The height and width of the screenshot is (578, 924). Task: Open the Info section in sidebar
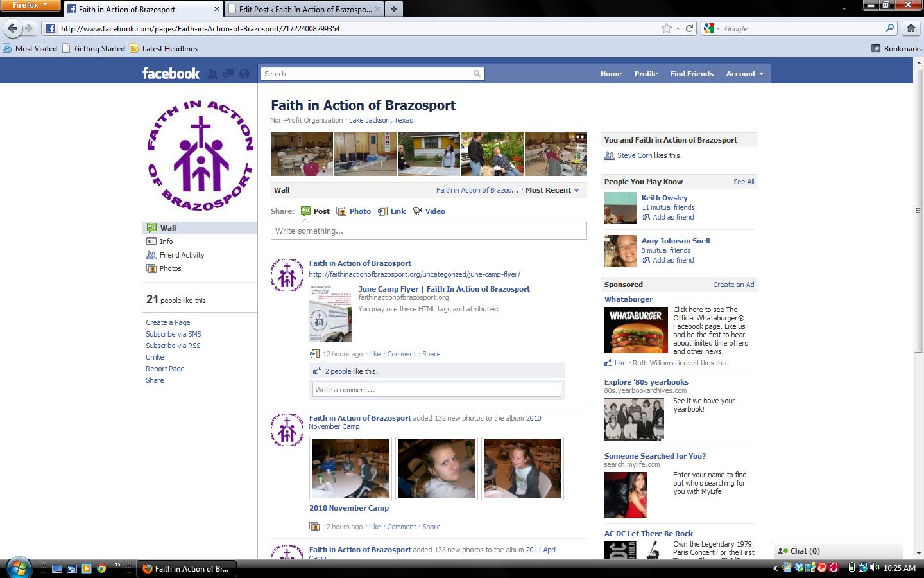(166, 241)
